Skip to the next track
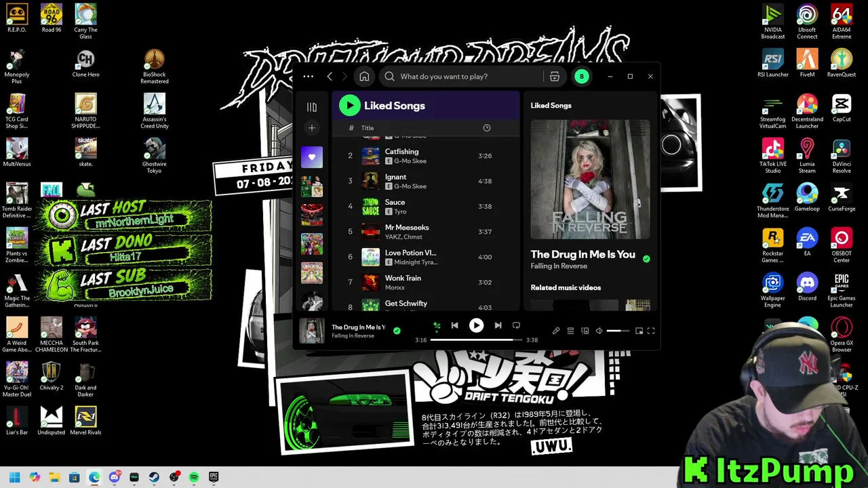 point(498,326)
